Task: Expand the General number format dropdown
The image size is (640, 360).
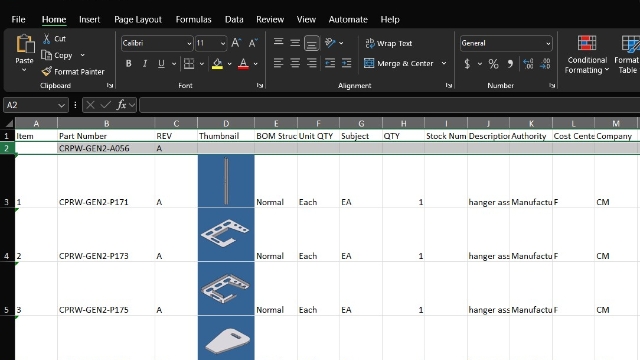Action: pyautogui.click(x=548, y=43)
